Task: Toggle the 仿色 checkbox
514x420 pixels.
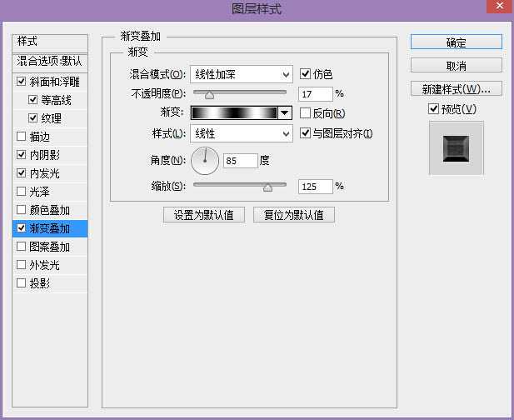Action: (x=305, y=74)
